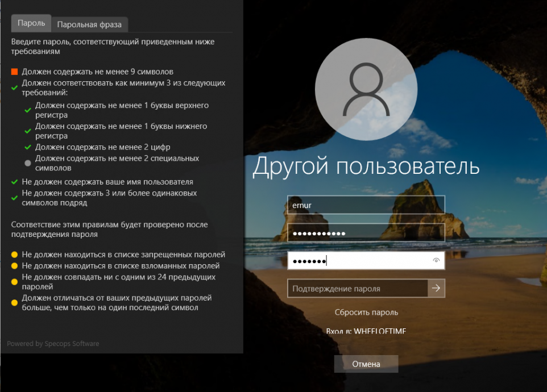Click the green check for uppercase letter rule
Image resolution: width=547 pixels, height=392 pixels.
[27, 110]
